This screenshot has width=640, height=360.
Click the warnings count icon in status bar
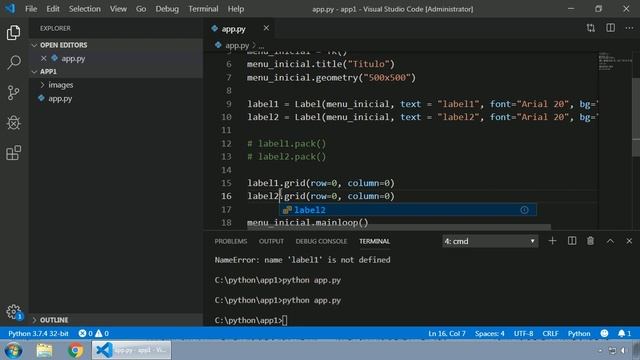[x=102, y=333]
